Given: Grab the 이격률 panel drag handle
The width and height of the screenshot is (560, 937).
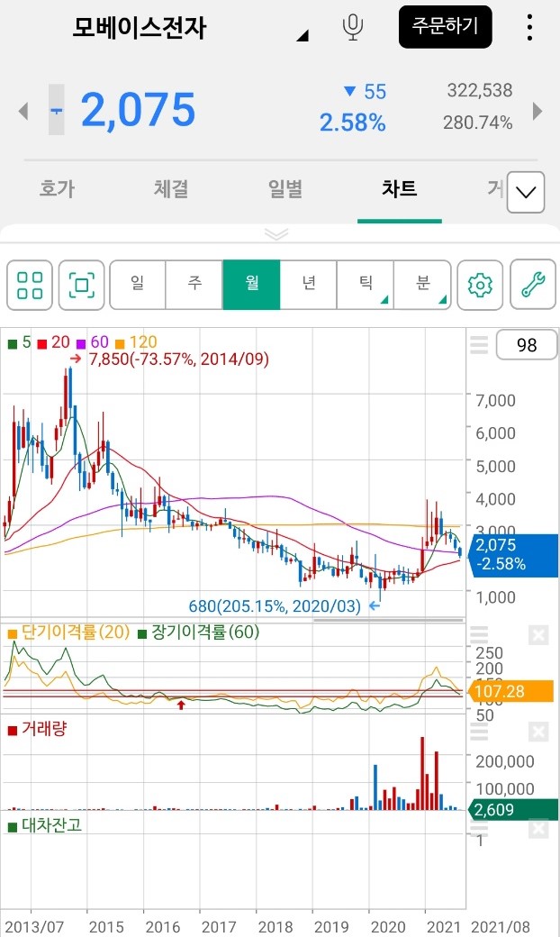Looking at the screenshot, I should pos(479,634).
